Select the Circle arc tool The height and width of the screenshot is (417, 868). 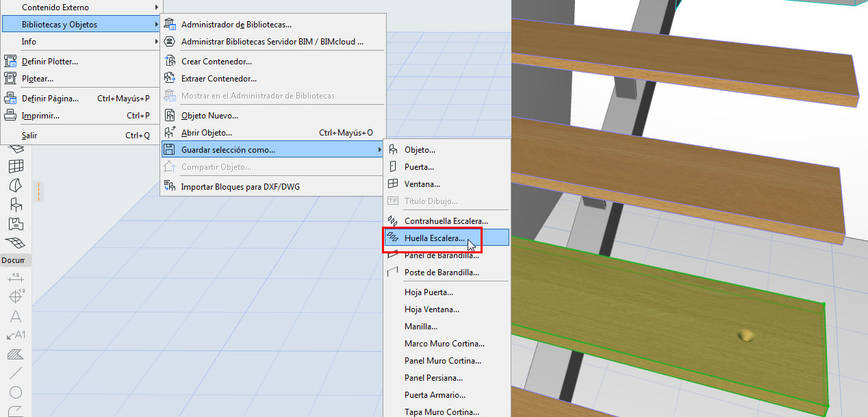pyautogui.click(x=16, y=392)
